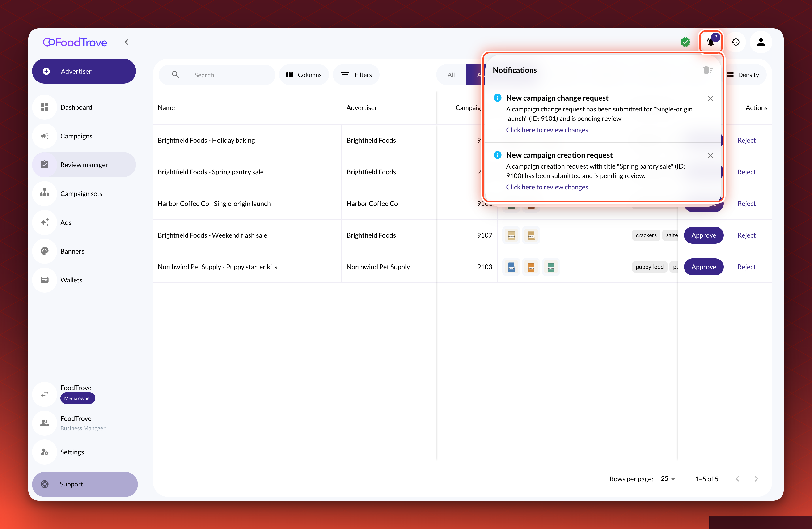Viewport: 812px width, 529px height.
Task: Click the Dashboard grid icon
Action: pyautogui.click(x=45, y=107)
